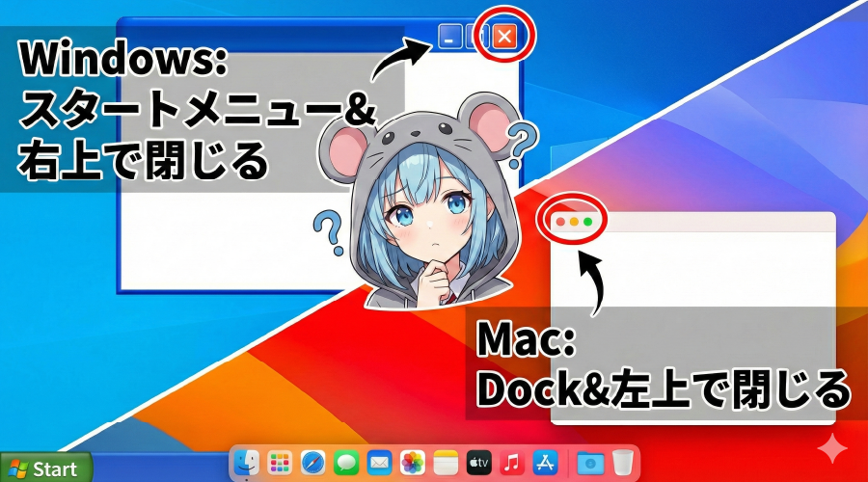Launch Photos from the Dock
The width and height of the screenshot is (868, 482).
coord(413,463)
